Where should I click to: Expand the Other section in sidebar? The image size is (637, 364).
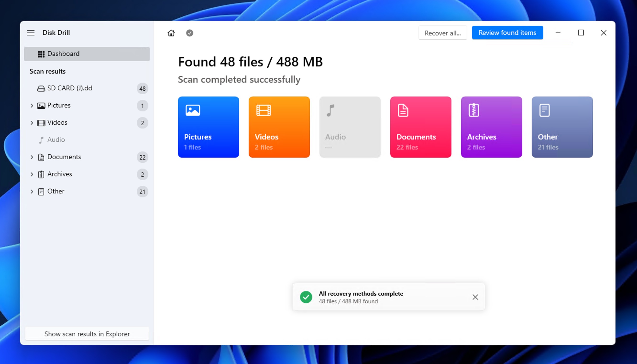click(x=32, y=192)
